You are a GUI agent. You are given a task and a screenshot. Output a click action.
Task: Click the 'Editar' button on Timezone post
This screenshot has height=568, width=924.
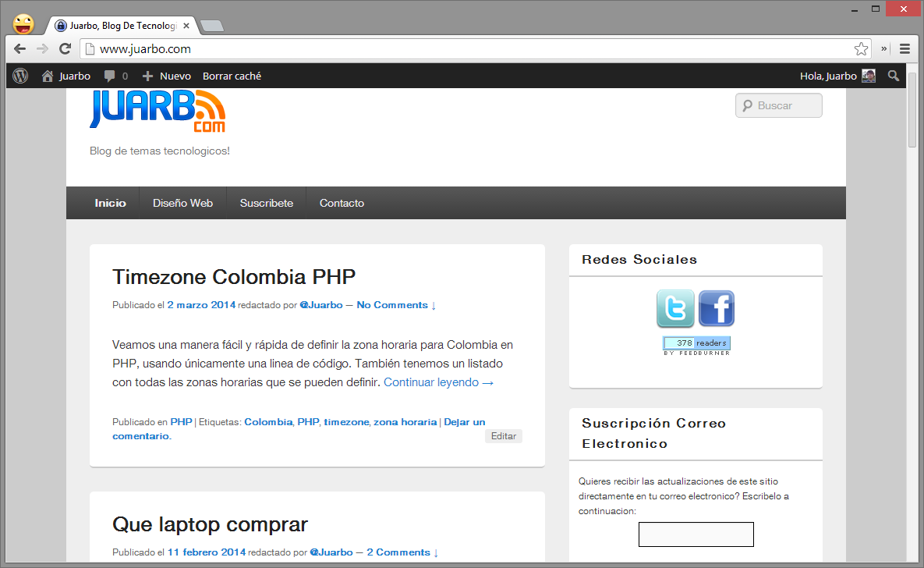pos(503,436)
